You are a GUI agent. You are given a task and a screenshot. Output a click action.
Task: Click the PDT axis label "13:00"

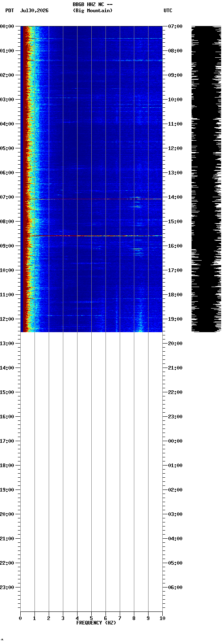pos(7,344)
